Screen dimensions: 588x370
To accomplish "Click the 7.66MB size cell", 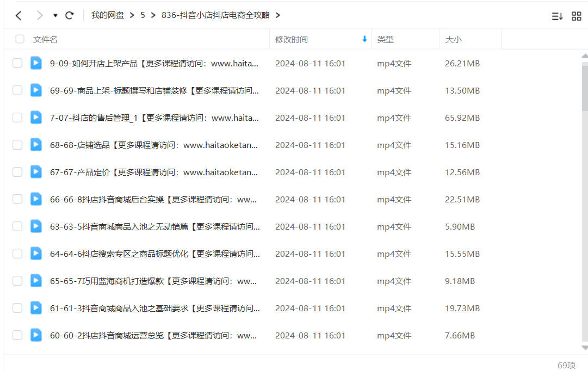I will pyautogui.click(x=460, y=336).
